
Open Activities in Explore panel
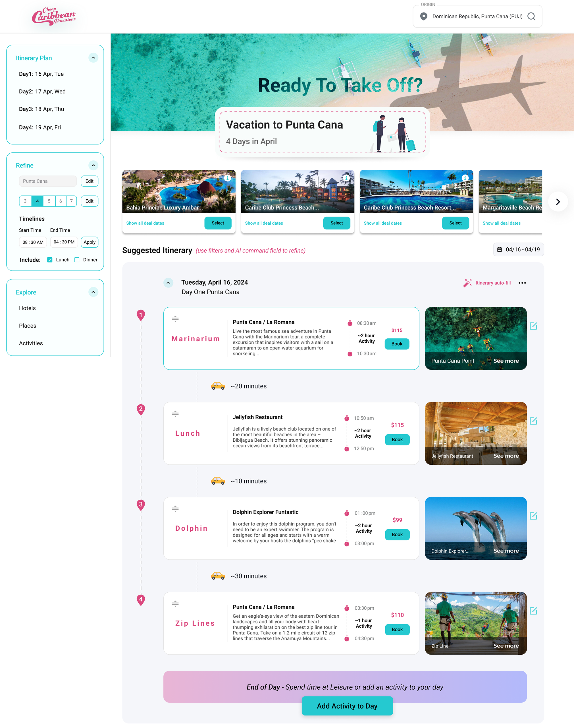(31, 343)
